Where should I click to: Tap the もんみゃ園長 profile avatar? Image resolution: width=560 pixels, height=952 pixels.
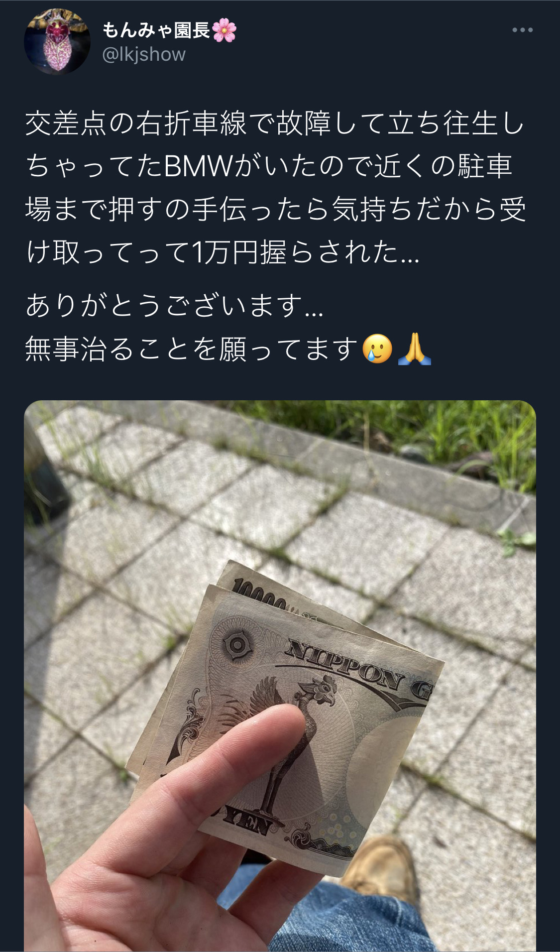pyautogui.click(x=57, y=42)
